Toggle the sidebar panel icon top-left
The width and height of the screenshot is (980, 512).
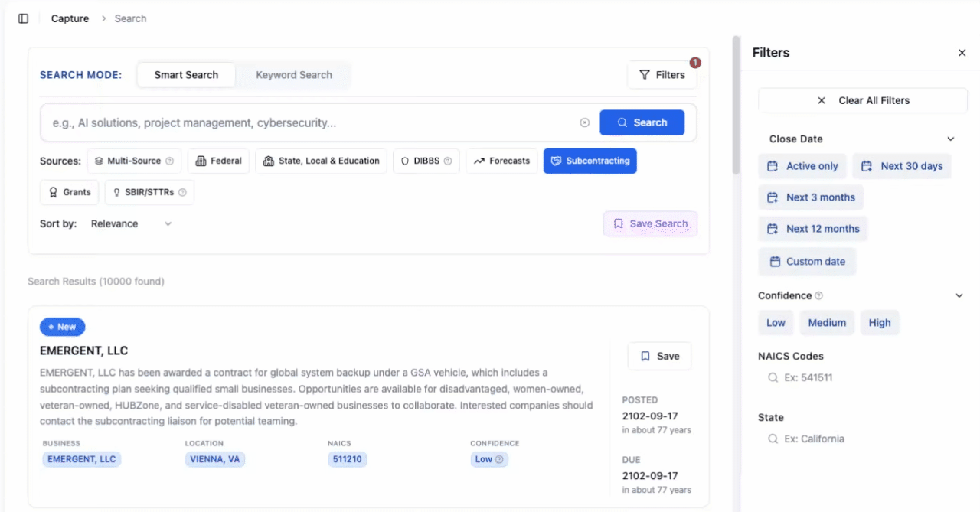point(22,18)
